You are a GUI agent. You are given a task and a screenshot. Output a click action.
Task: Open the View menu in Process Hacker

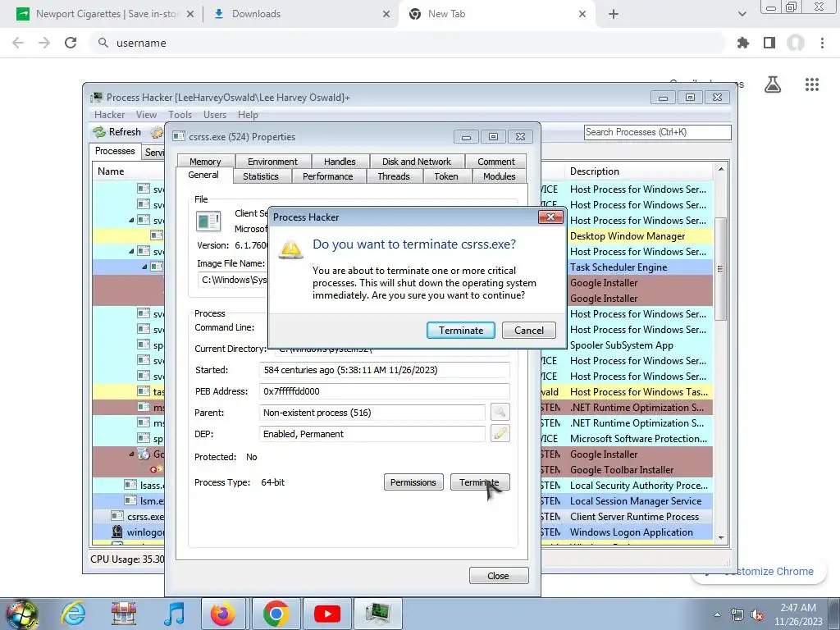(146, 115)
